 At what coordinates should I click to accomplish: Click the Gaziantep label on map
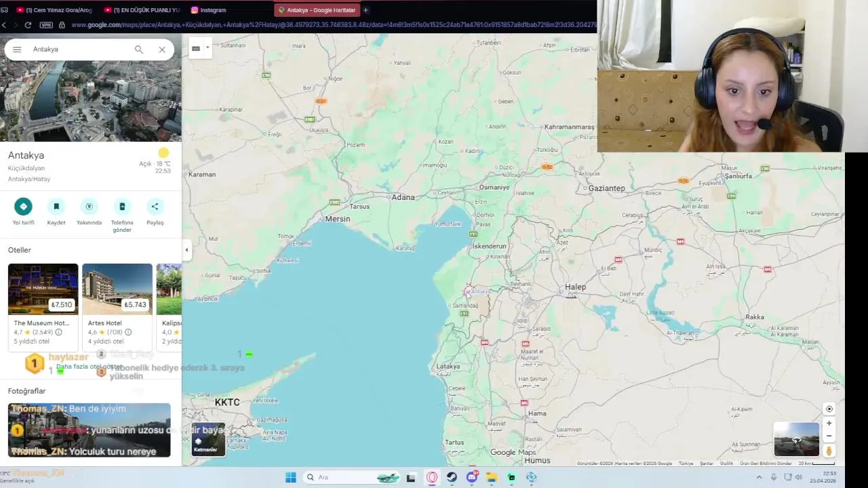pos(606,188)
